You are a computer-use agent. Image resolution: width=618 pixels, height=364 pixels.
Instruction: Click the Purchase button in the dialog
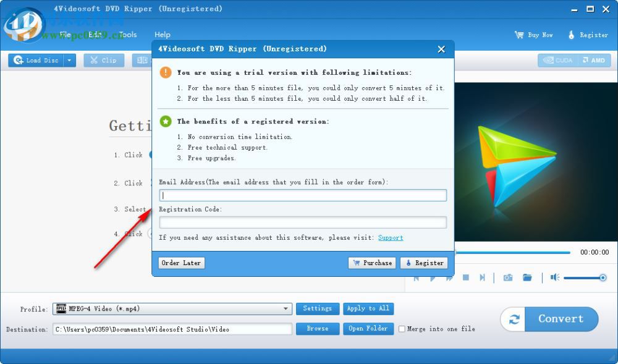[x=372, y=263]
